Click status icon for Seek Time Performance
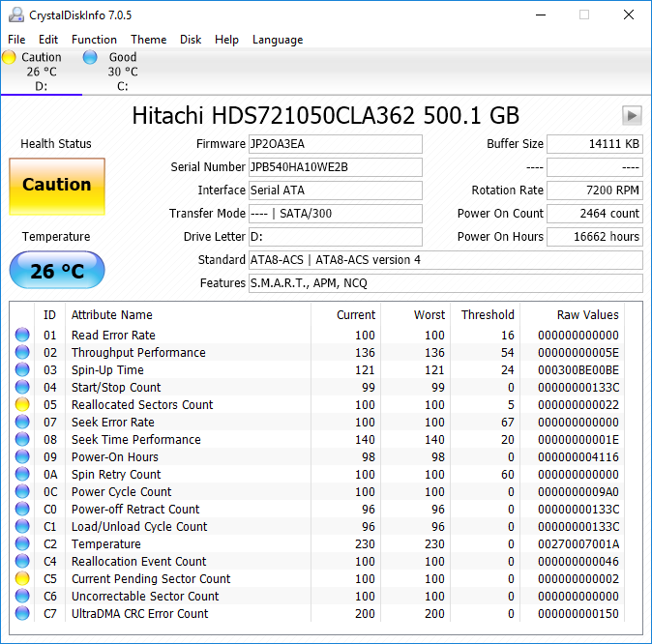 (22, 439)
